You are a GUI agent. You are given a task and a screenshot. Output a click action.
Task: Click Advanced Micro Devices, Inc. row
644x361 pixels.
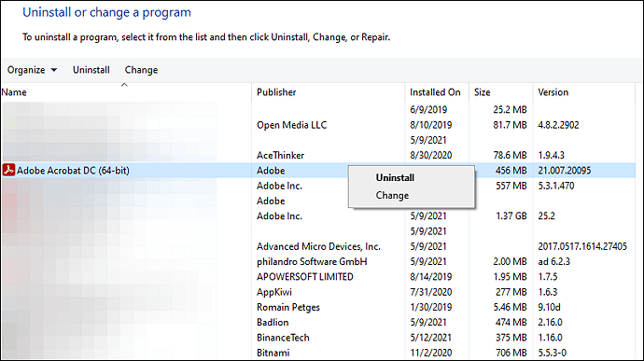318,246
